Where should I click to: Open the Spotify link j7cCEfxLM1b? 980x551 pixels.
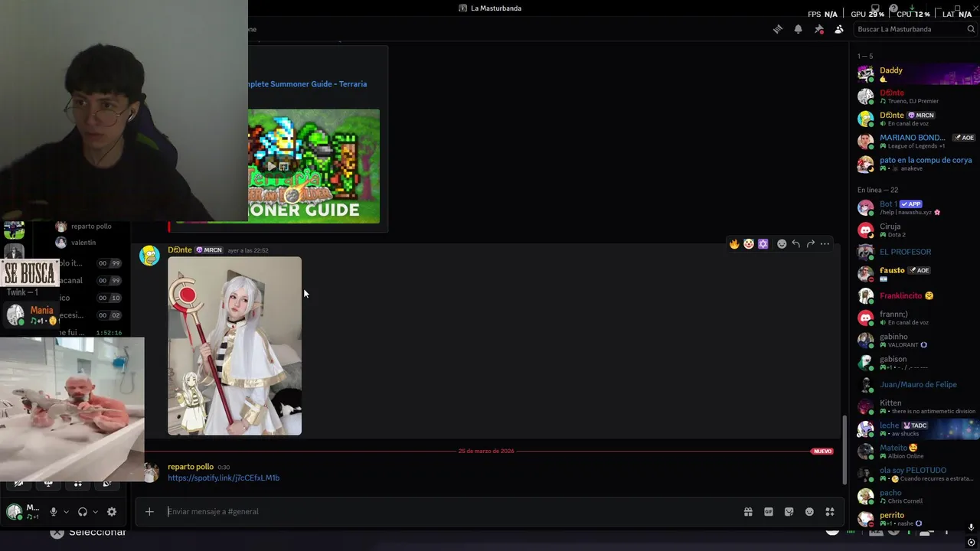point(224,478)
